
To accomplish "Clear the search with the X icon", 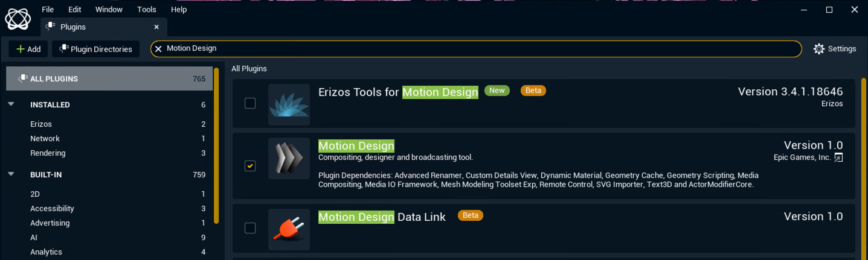I will tap(158, 49).
